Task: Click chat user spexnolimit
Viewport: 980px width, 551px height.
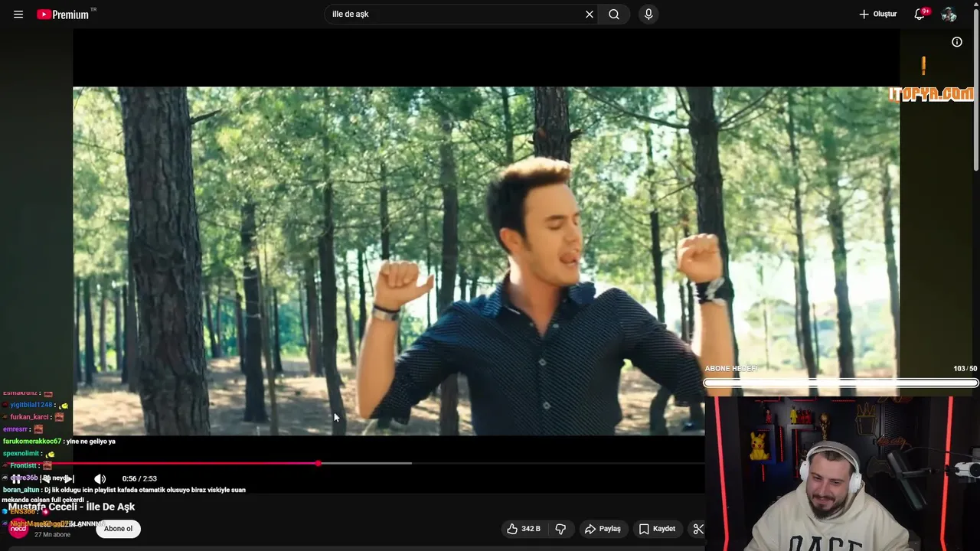Action: (21, 454)
